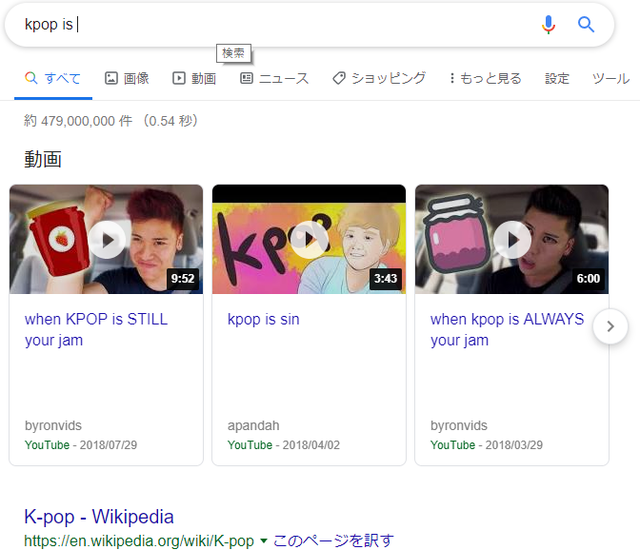This screenshot has width=640, height=550.
Task: Click the 3:43 duration badge
Action: click(385, 279)
